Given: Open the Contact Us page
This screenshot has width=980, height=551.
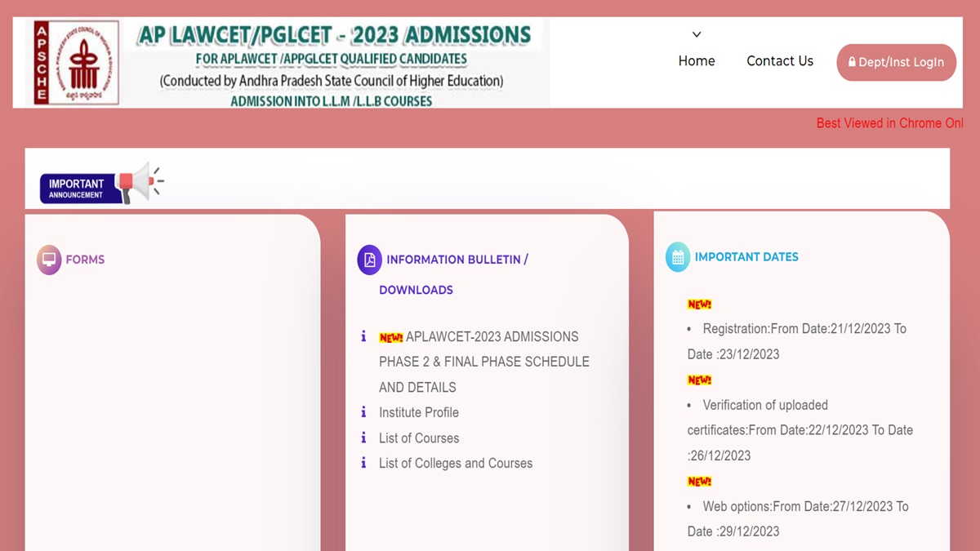Looking at the screenshot, I should point(780,61).
